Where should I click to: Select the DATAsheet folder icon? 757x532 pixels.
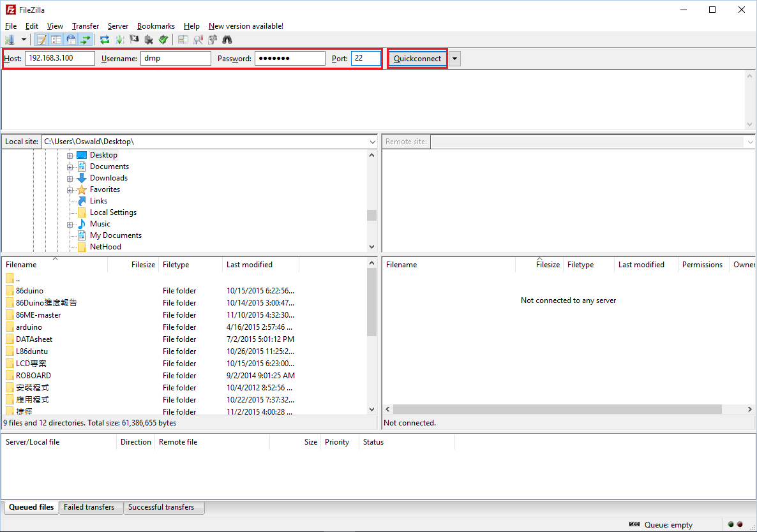10,339
